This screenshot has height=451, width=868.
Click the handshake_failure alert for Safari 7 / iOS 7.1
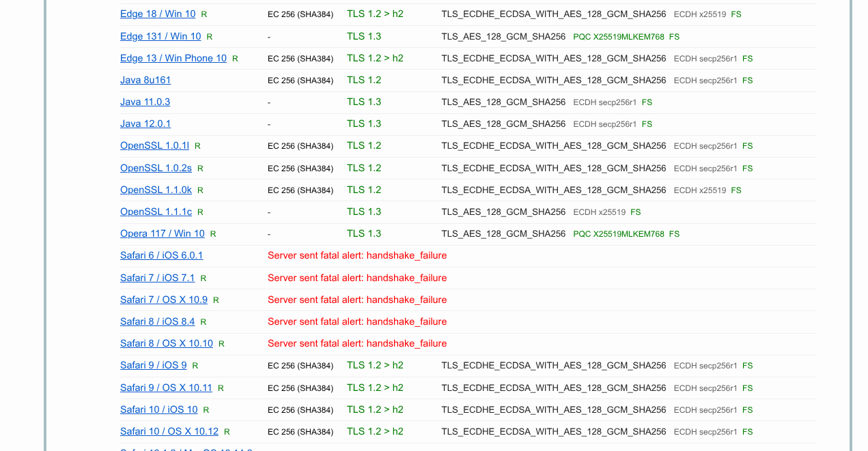point(357,278)
